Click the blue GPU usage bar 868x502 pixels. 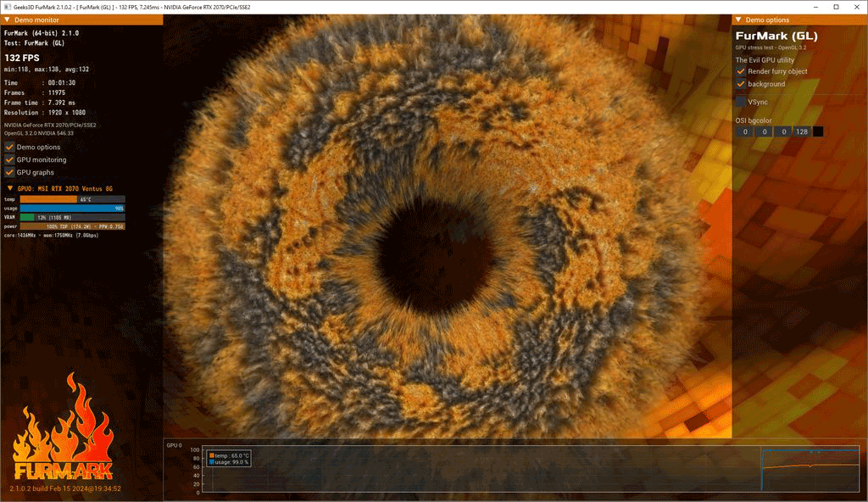[72, 208]
